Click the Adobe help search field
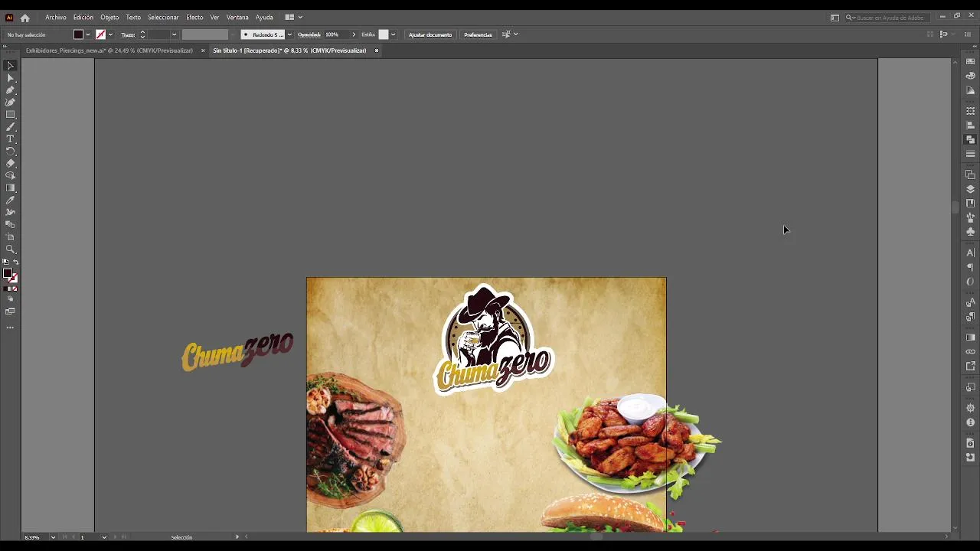 pyautogui.click(x=887, y=18)
